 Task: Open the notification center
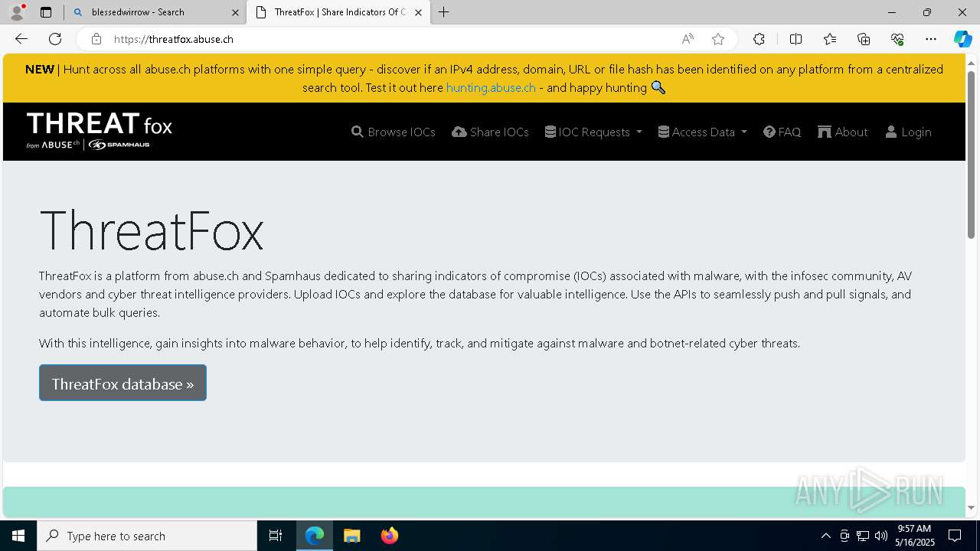(x=955, y=536)
